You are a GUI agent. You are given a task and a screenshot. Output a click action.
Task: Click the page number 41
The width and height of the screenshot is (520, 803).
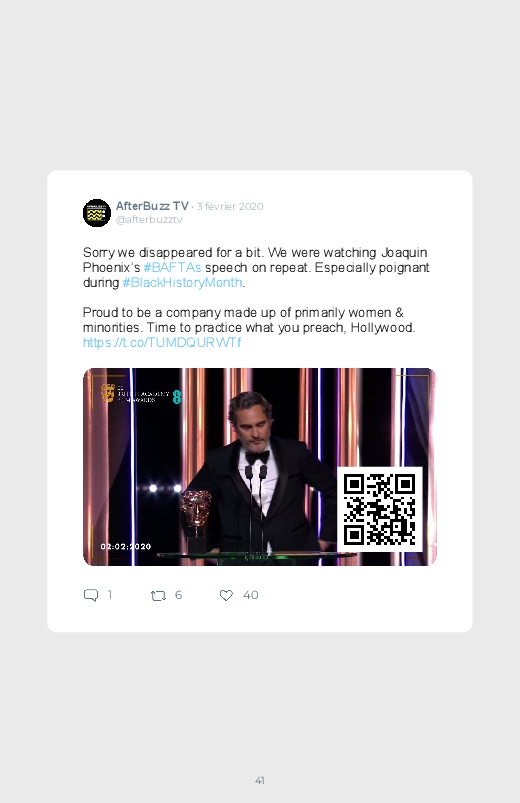click(260, 780)
